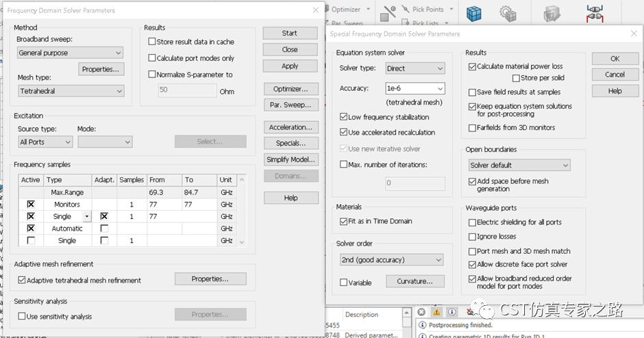Enable Ignore losses checkbox
This screenshot has height=338, width=644.
pyautogui.click(x=472, y=237)
